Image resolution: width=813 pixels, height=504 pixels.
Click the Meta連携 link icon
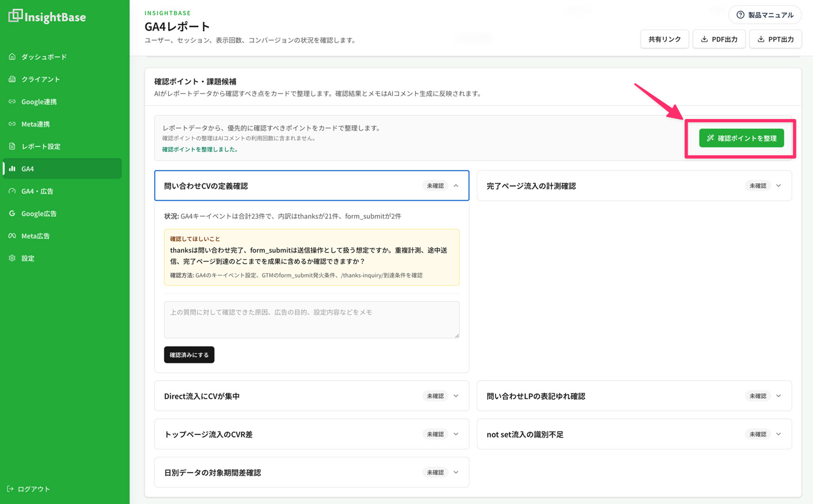[12, 124]
